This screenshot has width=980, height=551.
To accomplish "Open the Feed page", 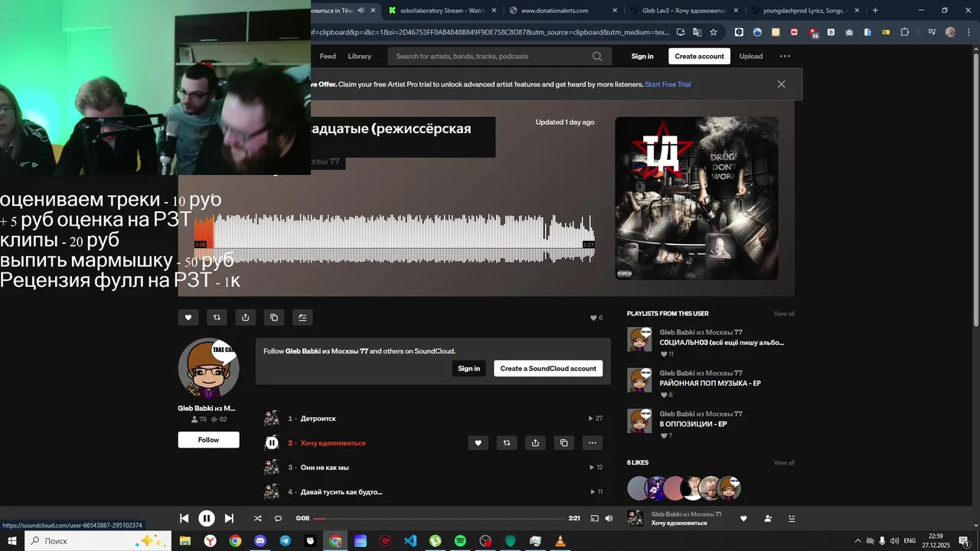I will coord(328,56).
